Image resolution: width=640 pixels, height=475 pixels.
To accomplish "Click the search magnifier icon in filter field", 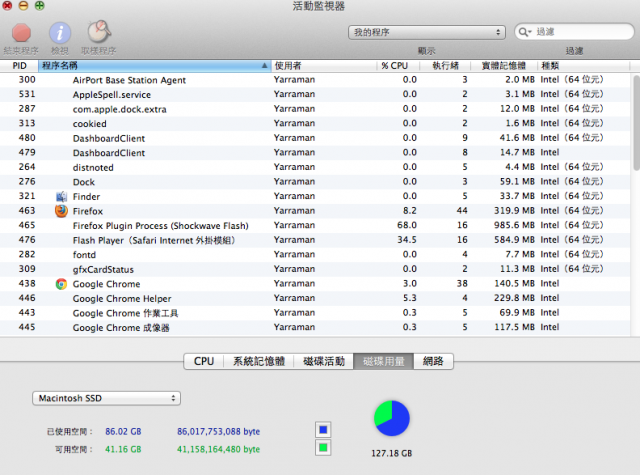I will pos(524,32).
